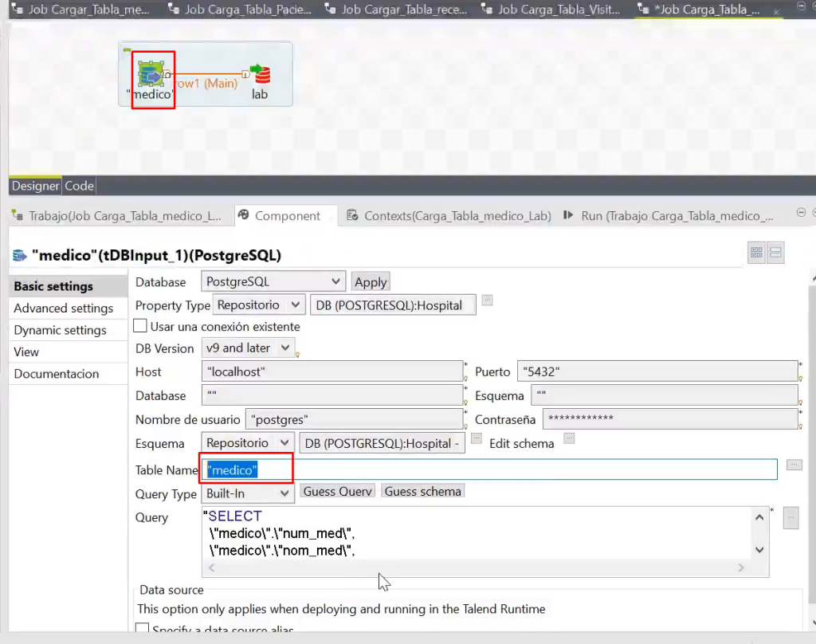Open Property Type repository browse button
Image resolution: width=816 pixels, height=644 pixels.
(x=488, y=300)
